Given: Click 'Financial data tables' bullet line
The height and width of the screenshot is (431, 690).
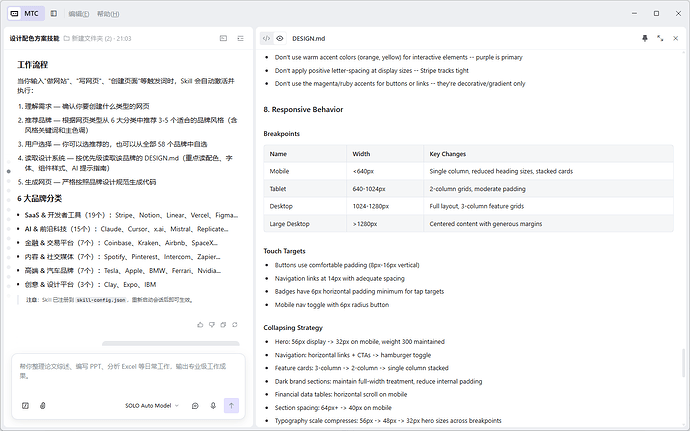Looking at the screenshot, I should (341, 394).
